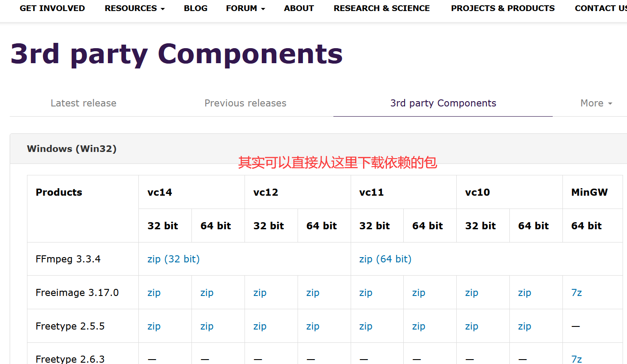Click the vc12 column header

266,192
